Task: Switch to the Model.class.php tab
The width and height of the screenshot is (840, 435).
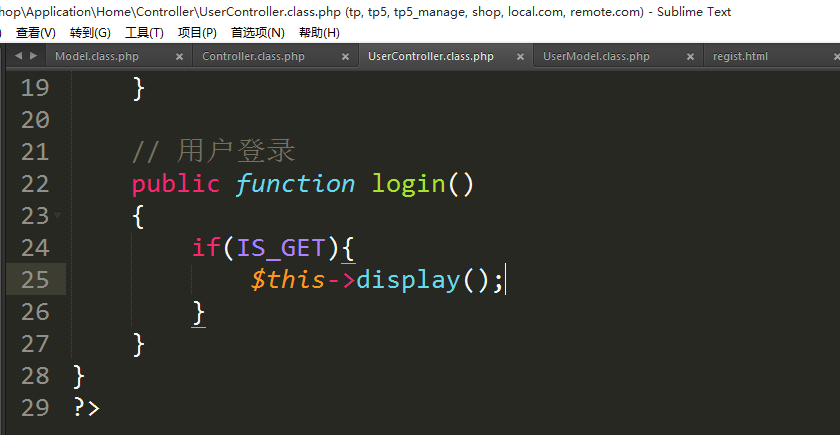Action: click(x=96, y=57)
